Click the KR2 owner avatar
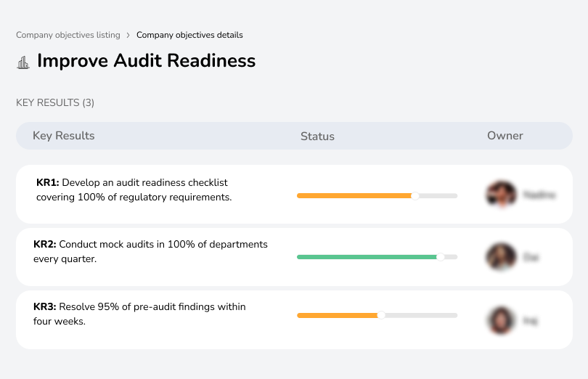 501,257
